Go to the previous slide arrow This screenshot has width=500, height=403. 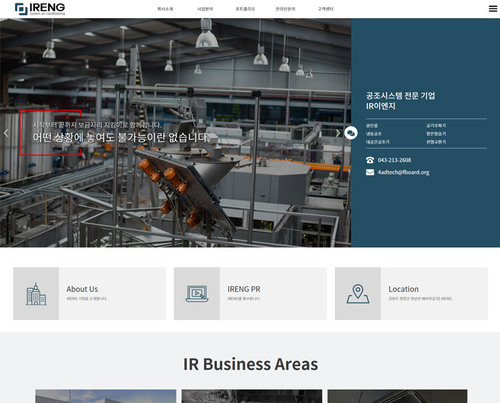(6, 133)
